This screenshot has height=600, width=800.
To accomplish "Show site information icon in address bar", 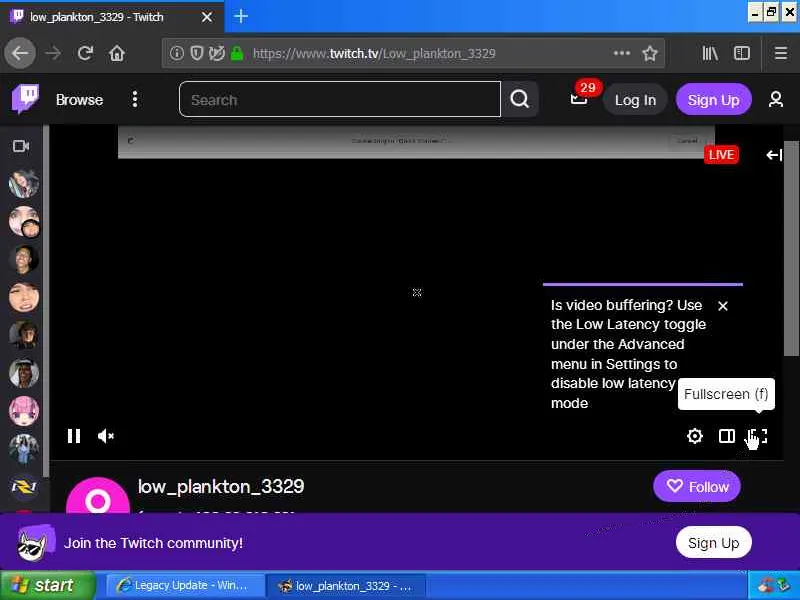I will 177,53.
